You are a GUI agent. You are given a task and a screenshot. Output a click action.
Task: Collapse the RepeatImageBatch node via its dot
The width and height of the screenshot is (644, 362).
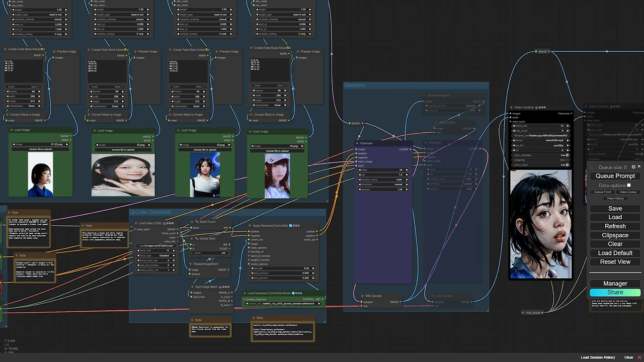191,263
